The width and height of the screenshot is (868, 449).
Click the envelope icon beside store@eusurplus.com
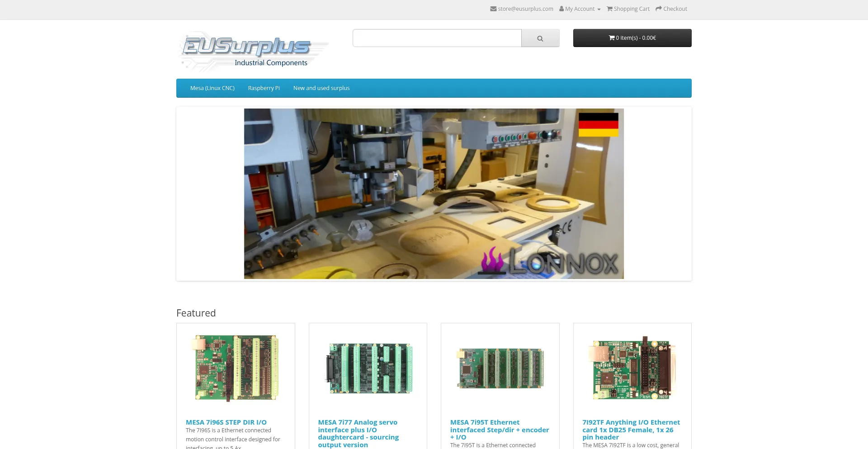pos(492,9)
